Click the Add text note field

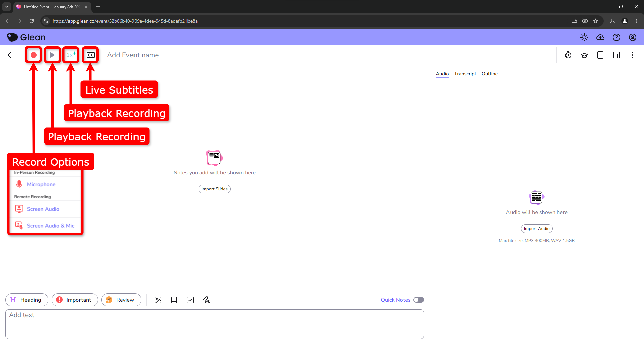point(215,324)
